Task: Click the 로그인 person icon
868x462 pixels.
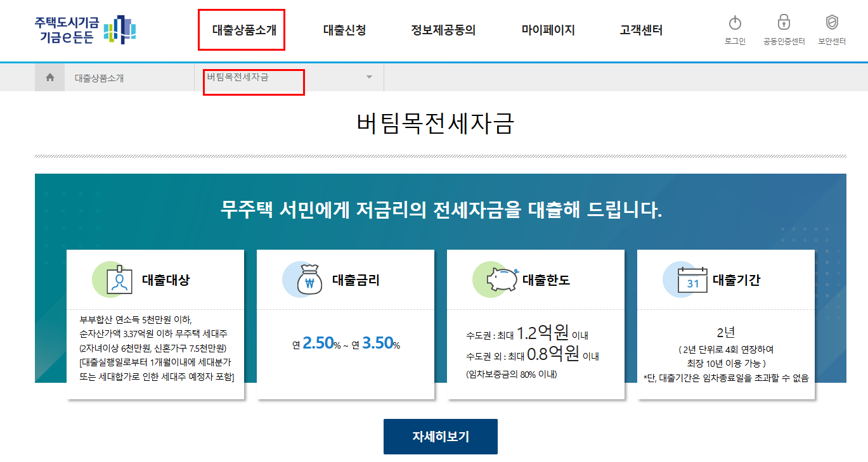Action: coord(734,22)
